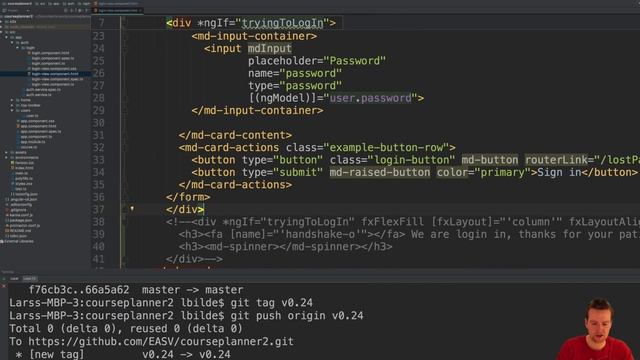Expand the home folder in project tree
The height and width of the screenshot is (360, 640).
pos(12,100)
